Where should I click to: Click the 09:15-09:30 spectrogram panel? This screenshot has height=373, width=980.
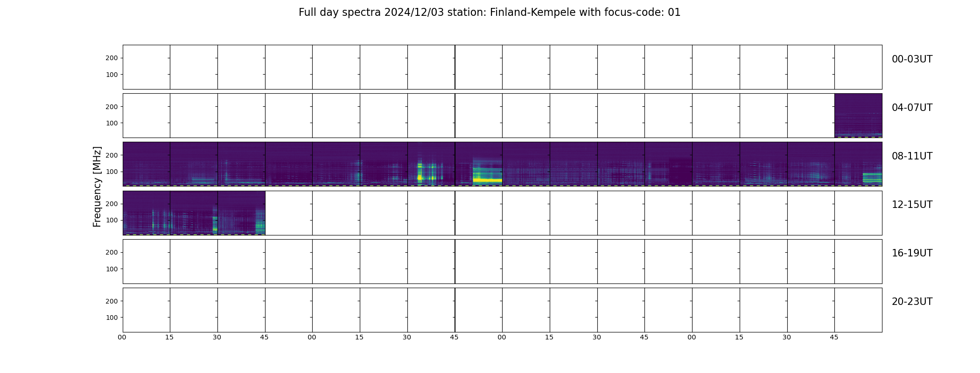pos(384,164)
